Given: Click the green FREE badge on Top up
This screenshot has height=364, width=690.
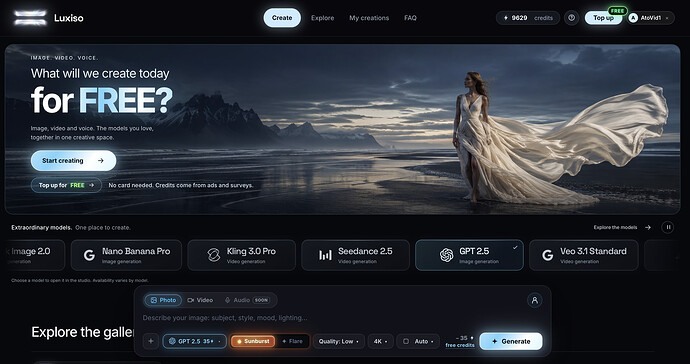Looking at the screenshot, I should click(x=617, y=11).
